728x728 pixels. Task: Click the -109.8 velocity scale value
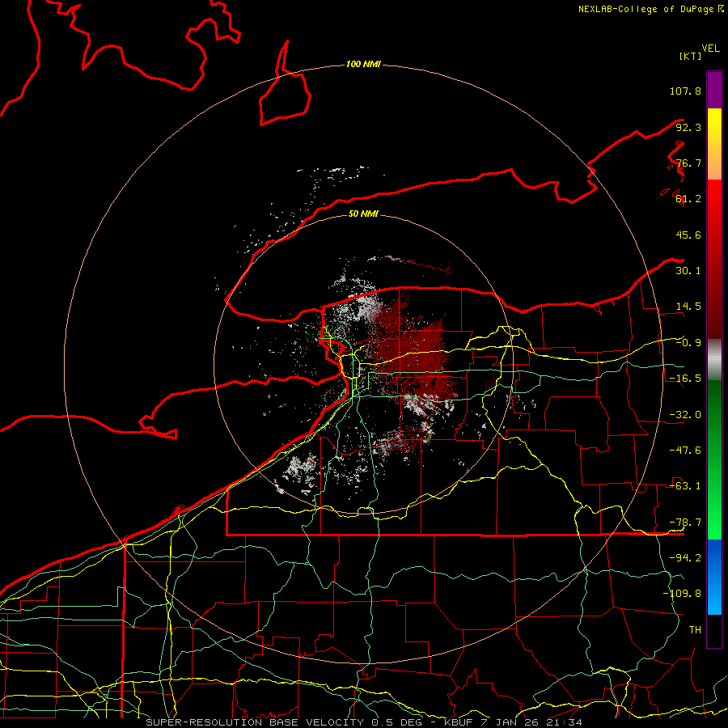tap(682, 594)
